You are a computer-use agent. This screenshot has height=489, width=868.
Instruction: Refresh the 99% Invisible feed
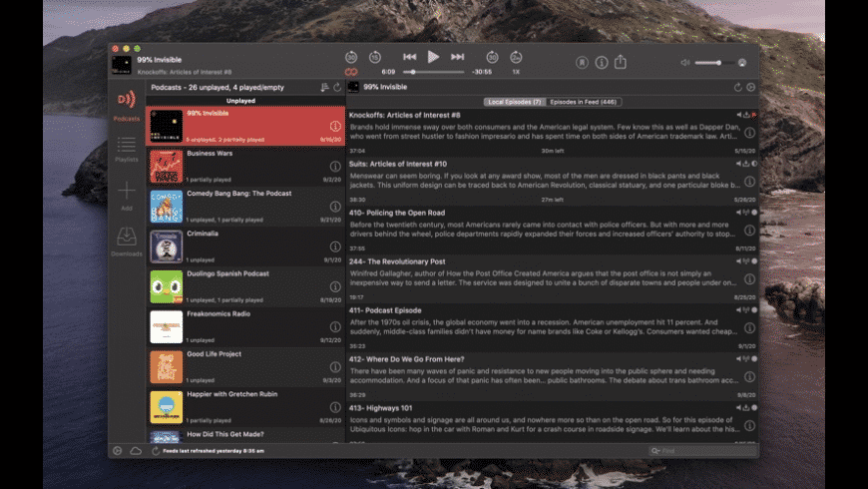pyautogui.click(x=738, y=88)
